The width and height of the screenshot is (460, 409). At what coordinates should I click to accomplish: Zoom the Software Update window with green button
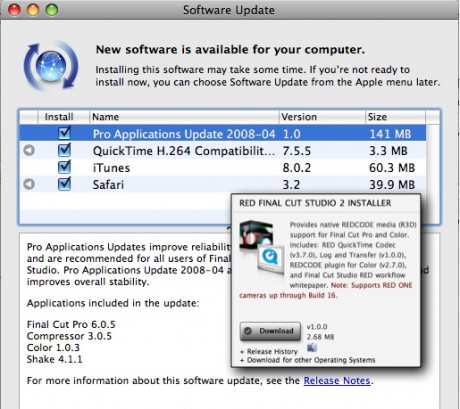click(52, 10)
